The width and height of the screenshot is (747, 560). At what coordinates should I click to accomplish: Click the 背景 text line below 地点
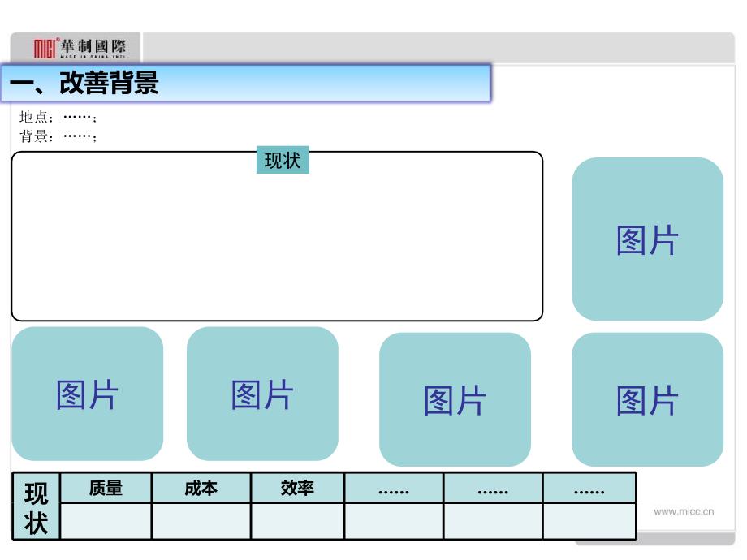point(58,136)
